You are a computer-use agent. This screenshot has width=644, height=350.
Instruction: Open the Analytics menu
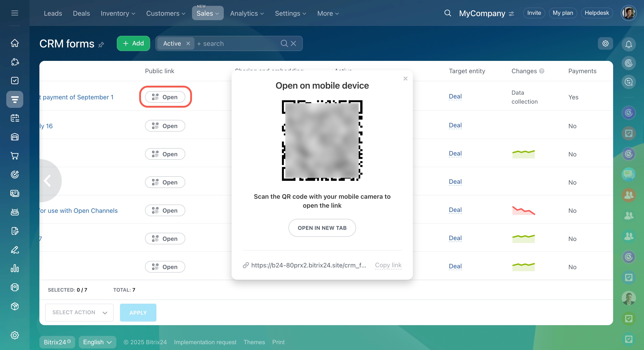click(x=247, y=13)
